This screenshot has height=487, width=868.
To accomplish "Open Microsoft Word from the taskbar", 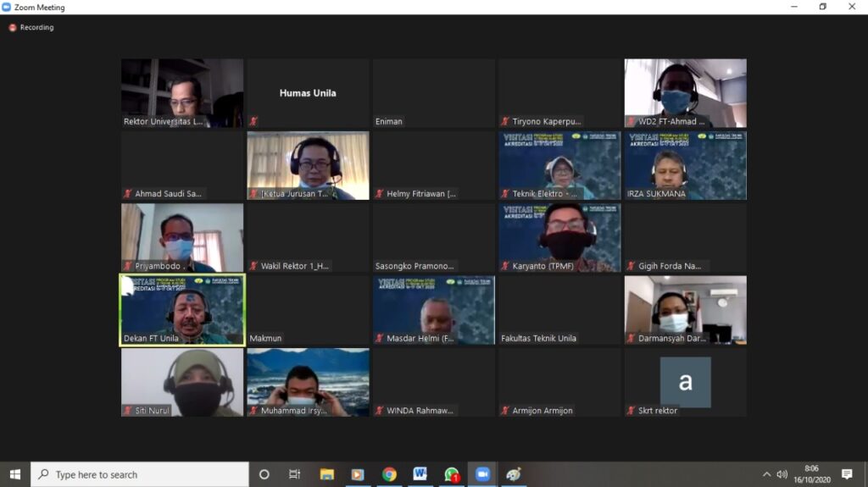I will point(420,474).
